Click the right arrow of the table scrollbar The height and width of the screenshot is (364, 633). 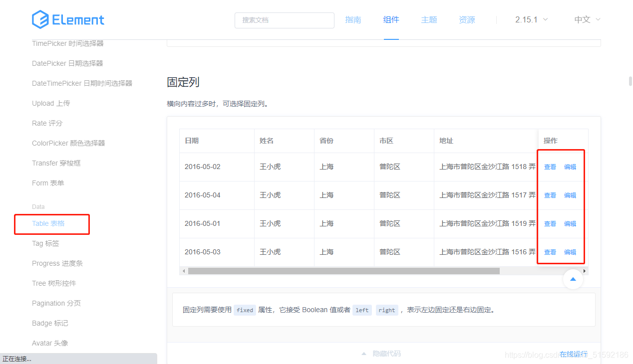pos(584,271)
